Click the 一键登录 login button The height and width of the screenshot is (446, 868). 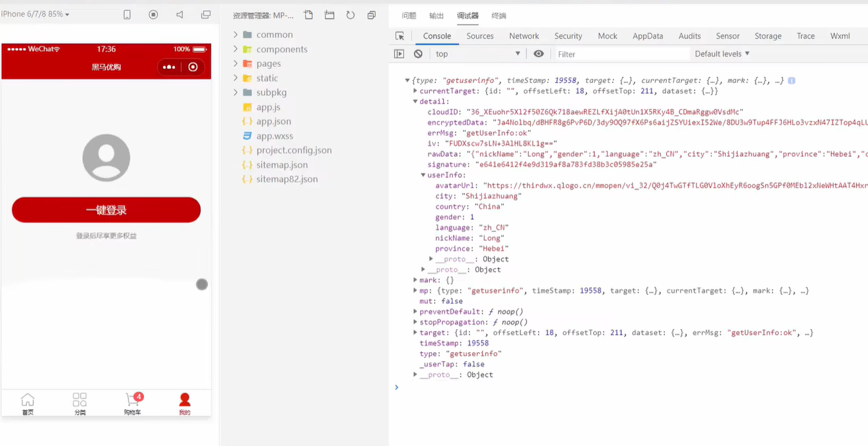(106, 210)
